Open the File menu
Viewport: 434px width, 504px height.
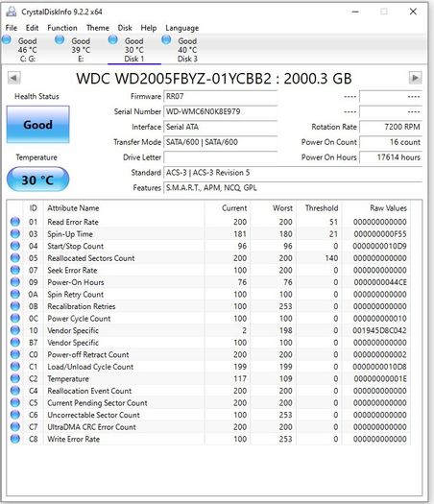pos(12,28)
